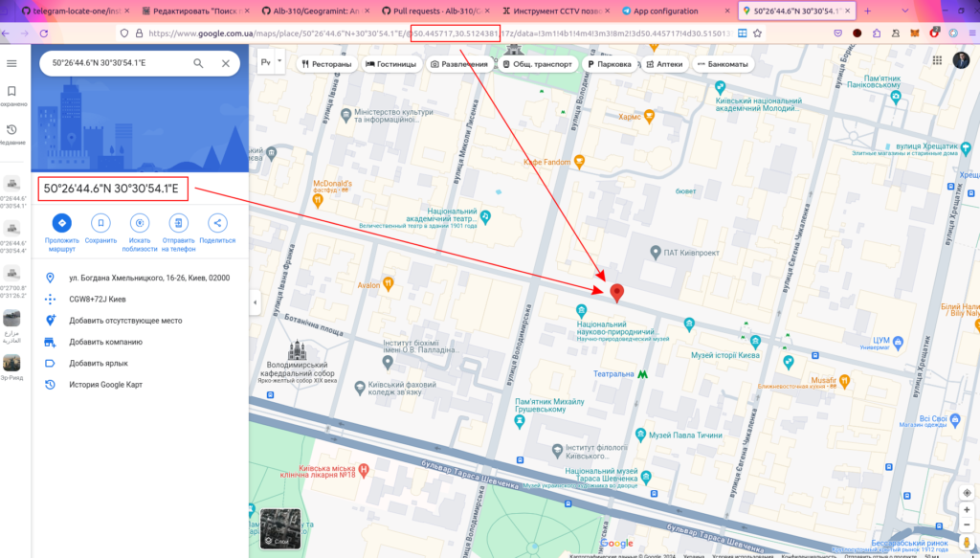
Task: Select Рестораны category chip
Action: tap(326, 64)
